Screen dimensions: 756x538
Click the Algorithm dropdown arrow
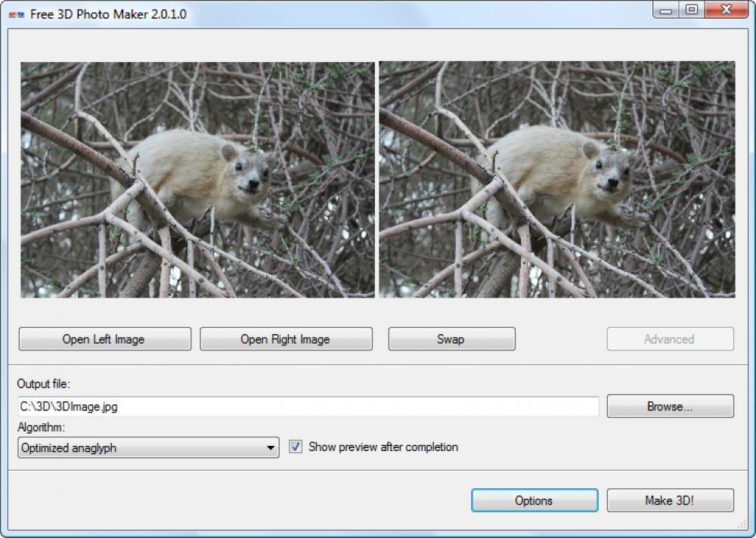coord(269,447)
